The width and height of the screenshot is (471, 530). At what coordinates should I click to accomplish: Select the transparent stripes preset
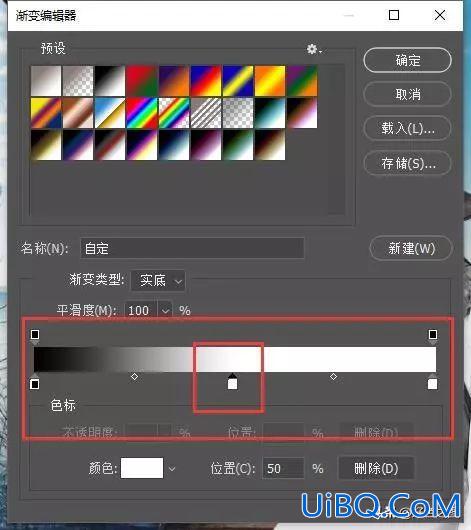click(206, 113)
